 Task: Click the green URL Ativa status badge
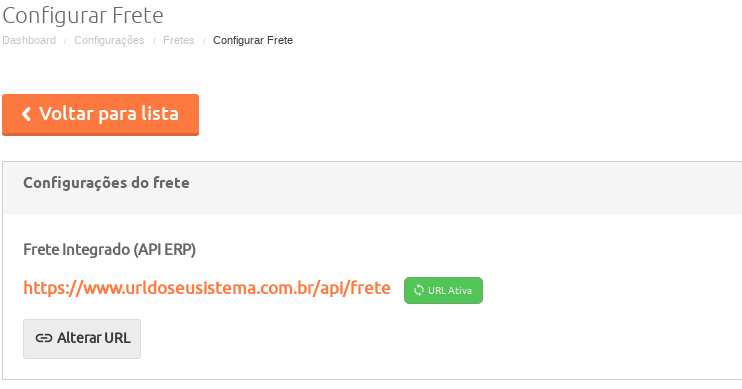click(443, 290)
